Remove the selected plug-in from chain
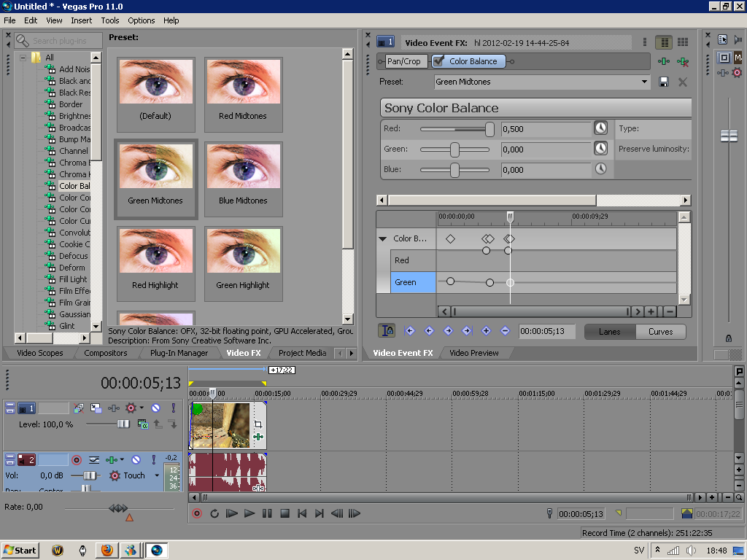Screen dimensions: 747x560 (x=683, y=61)
